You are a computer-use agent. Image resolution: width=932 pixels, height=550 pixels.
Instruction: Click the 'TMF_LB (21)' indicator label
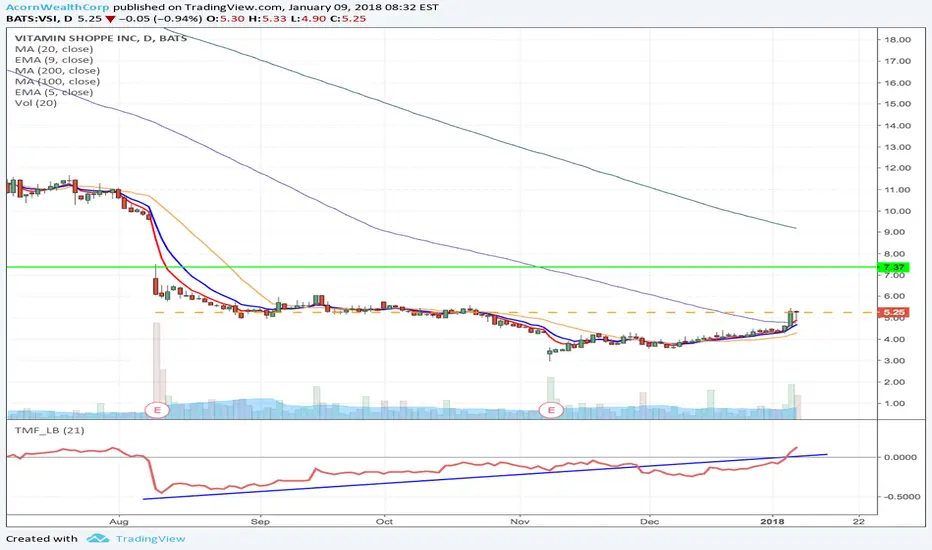pos(49,430)
